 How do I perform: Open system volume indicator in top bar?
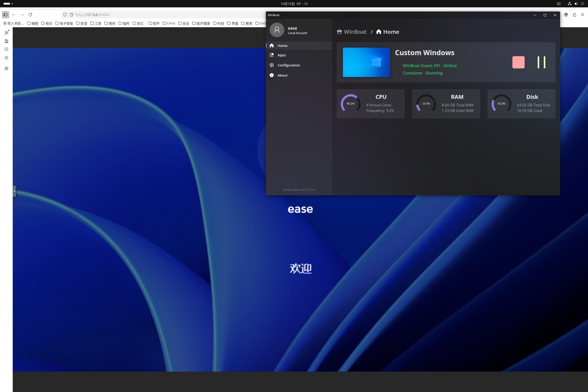point(576,4)
